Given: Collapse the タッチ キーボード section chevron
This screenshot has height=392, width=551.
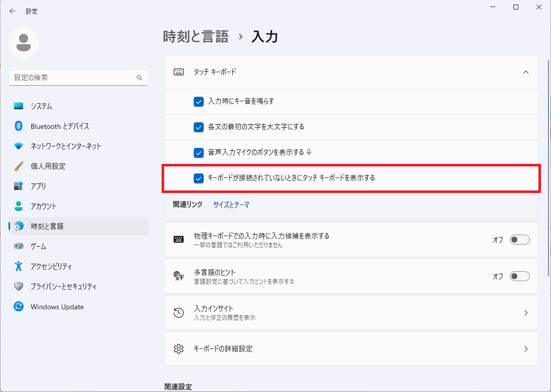Looking at the screenshot, I should (x=526, y=72).
